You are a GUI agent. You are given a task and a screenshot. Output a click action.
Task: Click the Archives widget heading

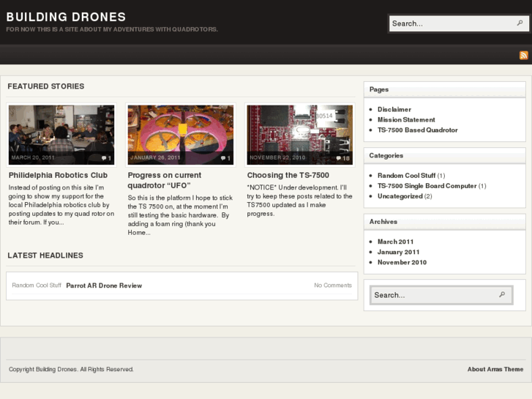(x=383, y=221)
